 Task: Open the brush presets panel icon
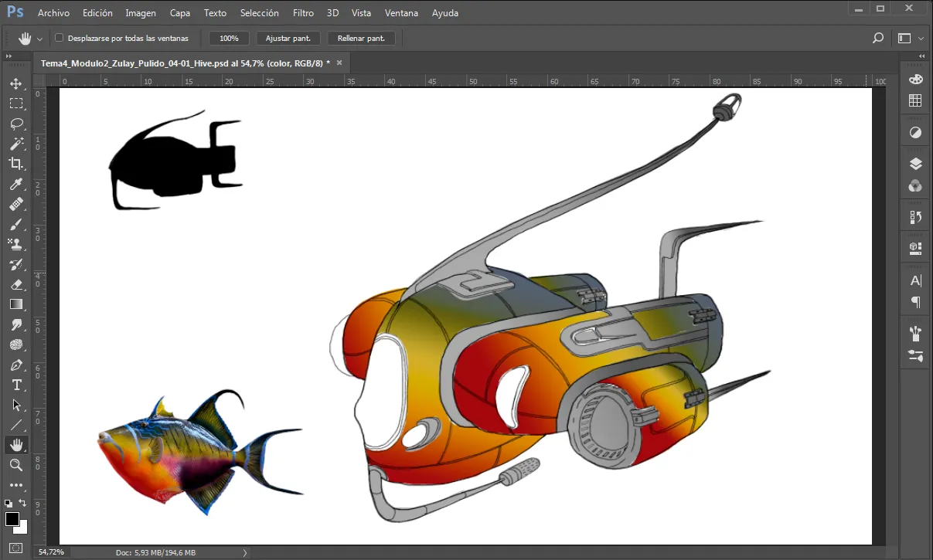pos(915,334)
